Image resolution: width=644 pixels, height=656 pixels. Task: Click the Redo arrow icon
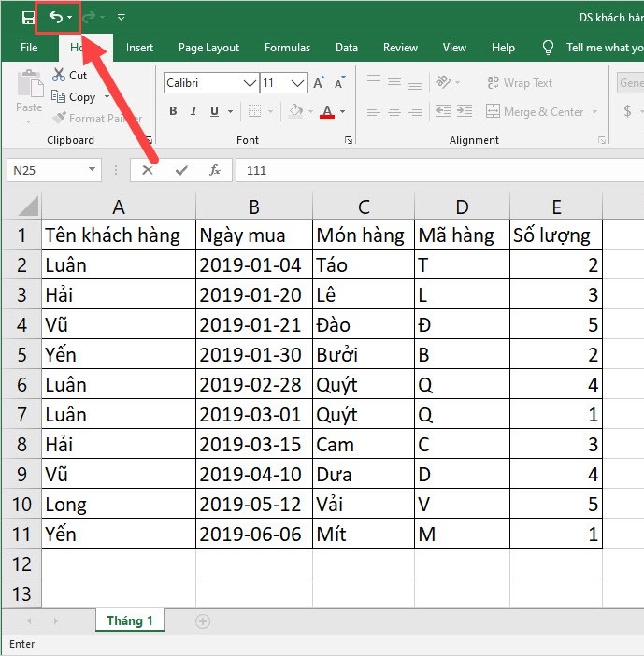click(89, 17)
